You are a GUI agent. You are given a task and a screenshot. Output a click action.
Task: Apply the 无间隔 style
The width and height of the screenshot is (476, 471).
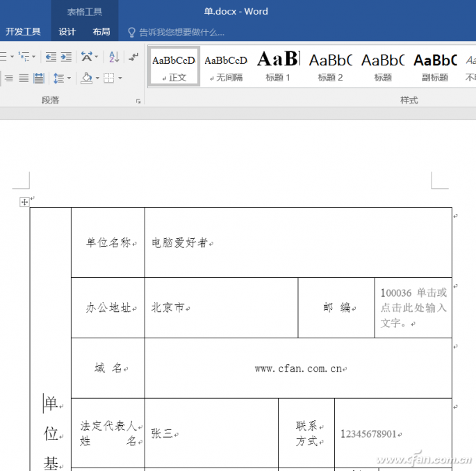click(x=226, y=67)
